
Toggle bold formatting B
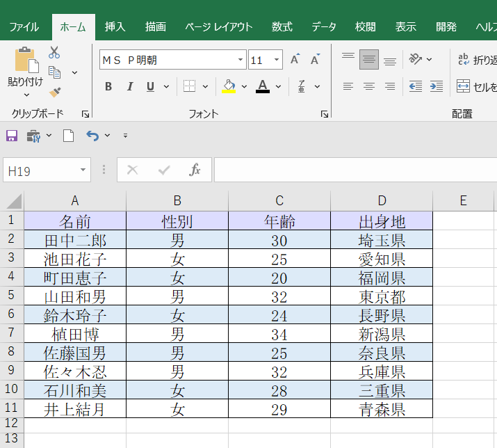click(x=108, y=86)
